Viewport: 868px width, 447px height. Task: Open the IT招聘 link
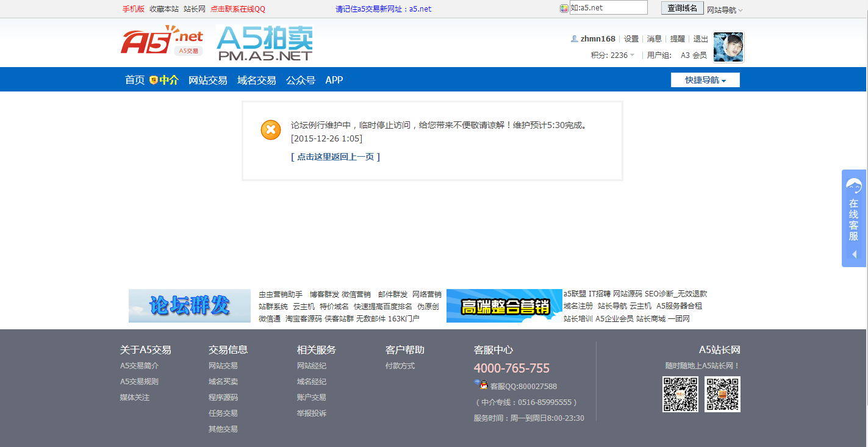600,293
